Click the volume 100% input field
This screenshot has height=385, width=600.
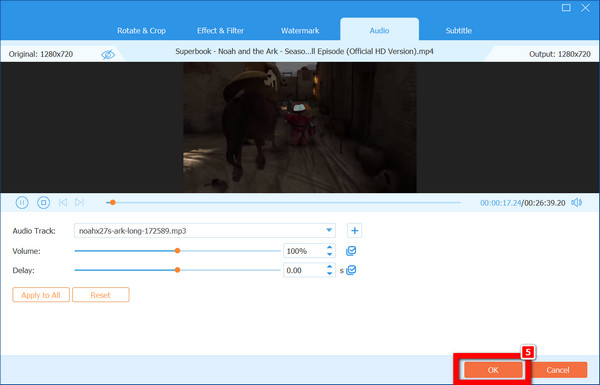click(x=304, y=251)
